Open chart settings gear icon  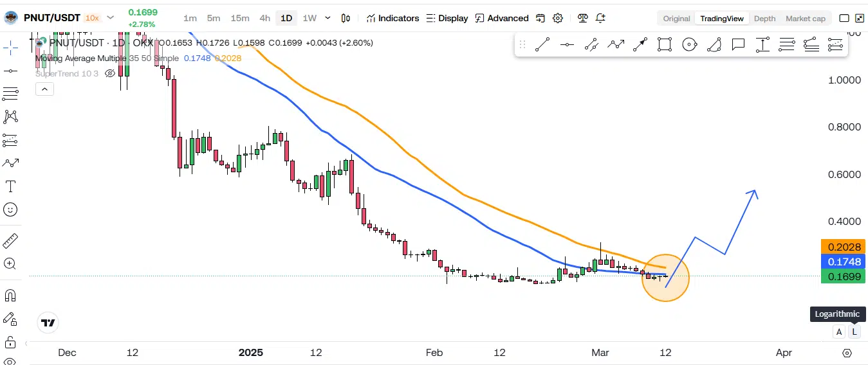click(558, 18)
